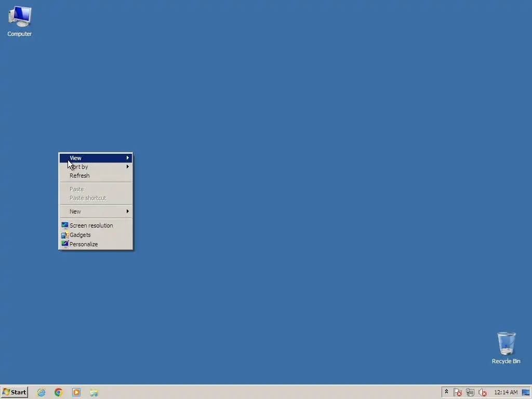Open the Sort by submenu
This screenshot has width=532, height=399.
pos(96,167)
